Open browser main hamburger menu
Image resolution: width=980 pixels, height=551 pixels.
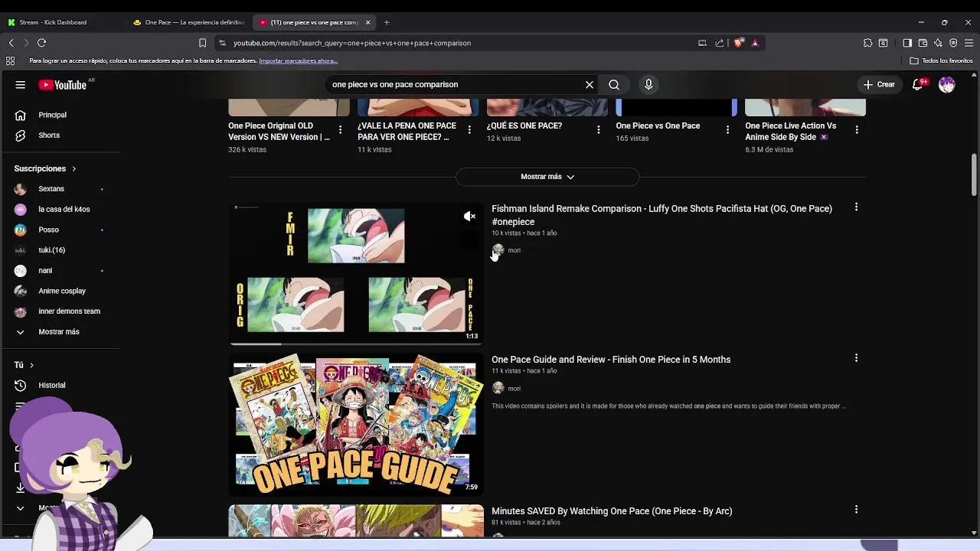(969, 43)
